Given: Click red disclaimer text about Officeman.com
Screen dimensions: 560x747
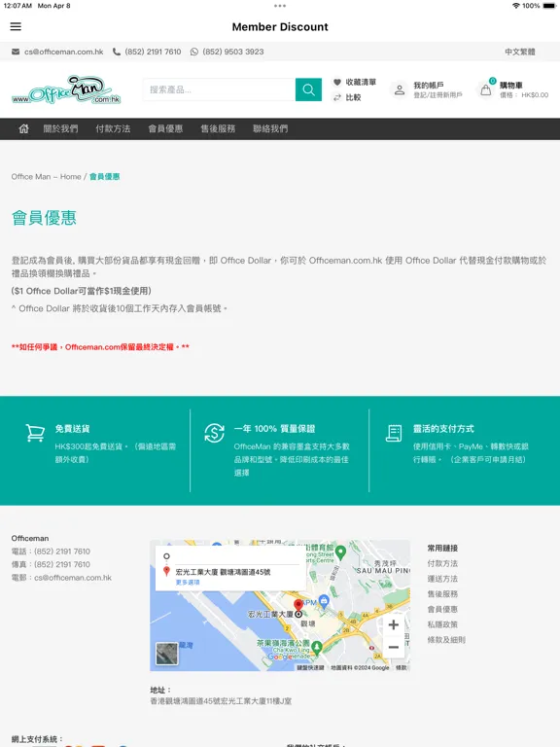Looking at the screenshot, I should tap(100, 347).
